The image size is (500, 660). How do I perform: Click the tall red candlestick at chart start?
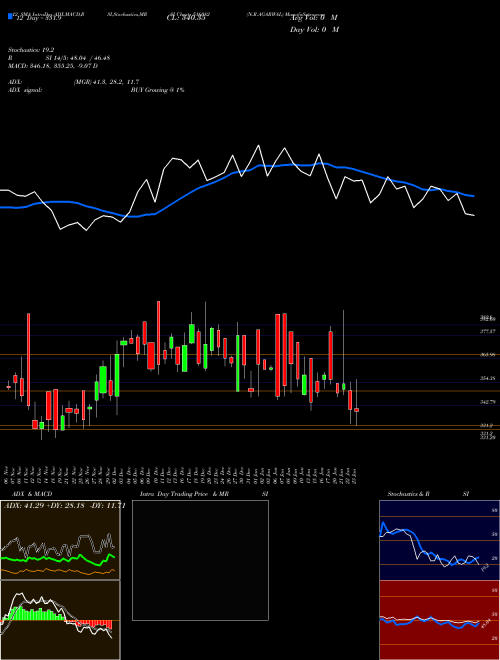(29, 359)
